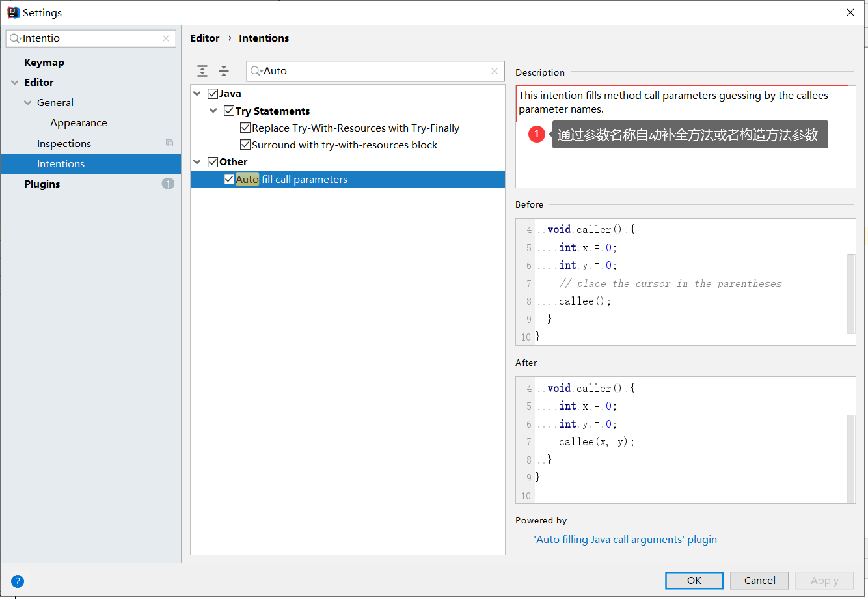
Task: Click callee(x, y); line in After preview
Action: point(597,442)
